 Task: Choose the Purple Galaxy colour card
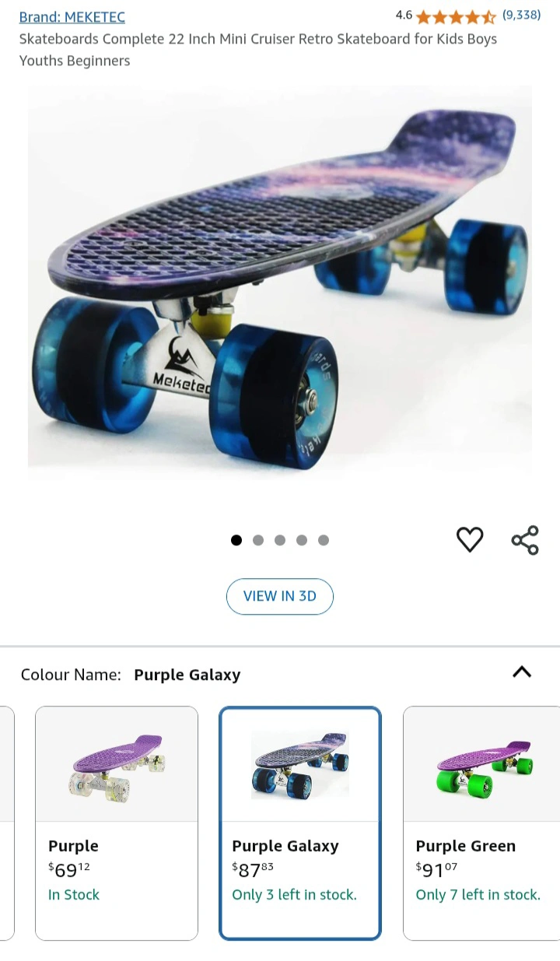pos(300,823)
